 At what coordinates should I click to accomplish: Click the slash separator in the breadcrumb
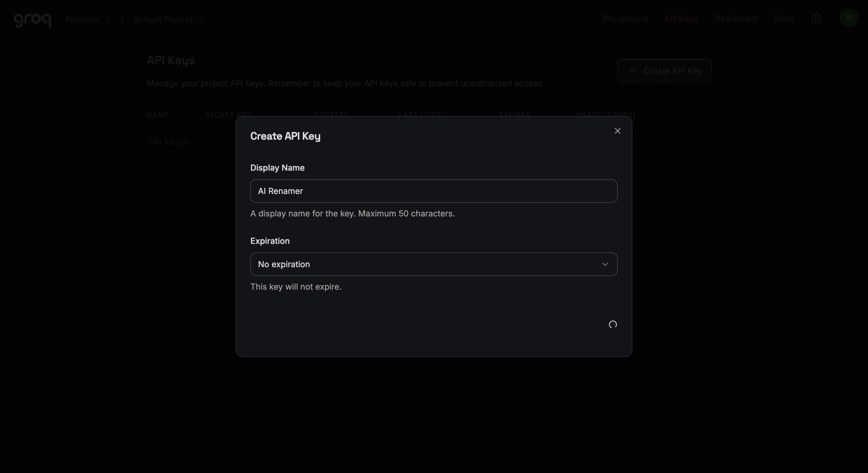pyautogui.click(x=123, y=19)
